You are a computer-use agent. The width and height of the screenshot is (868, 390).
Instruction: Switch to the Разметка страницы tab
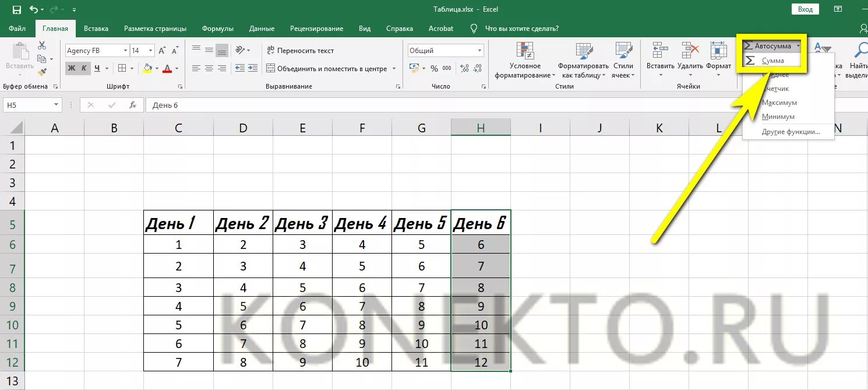click(x=156, y=28)
